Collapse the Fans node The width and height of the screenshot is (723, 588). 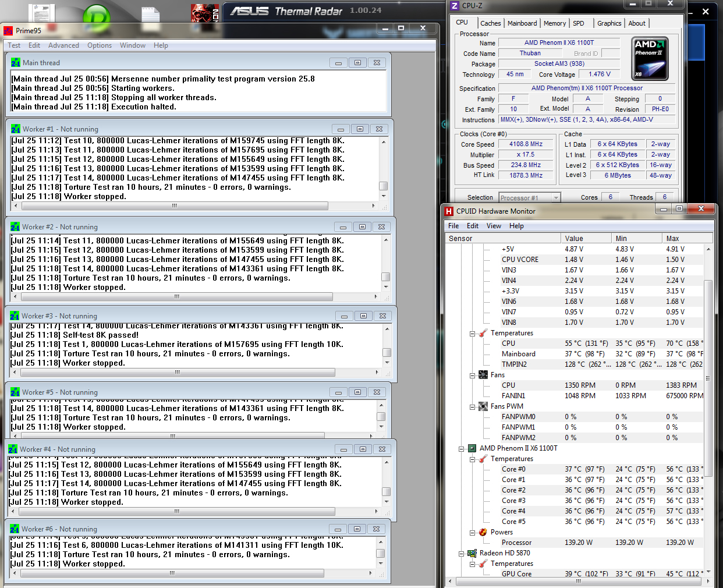472,376
